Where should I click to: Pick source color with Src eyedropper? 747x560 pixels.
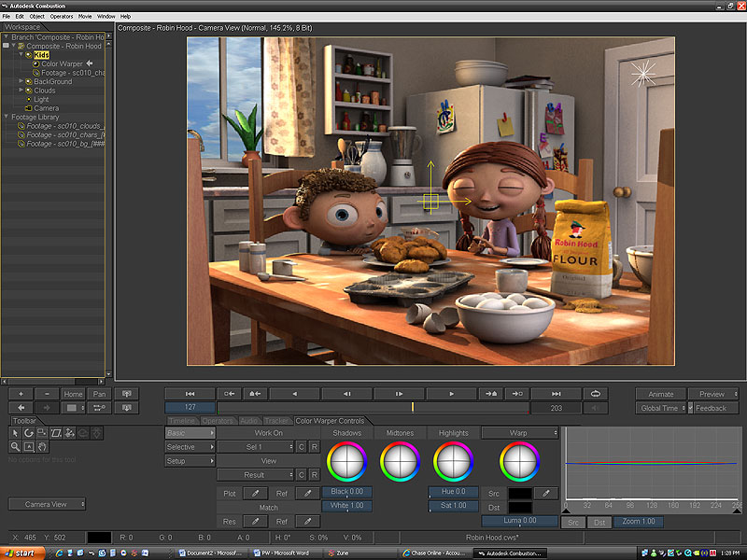546,494
